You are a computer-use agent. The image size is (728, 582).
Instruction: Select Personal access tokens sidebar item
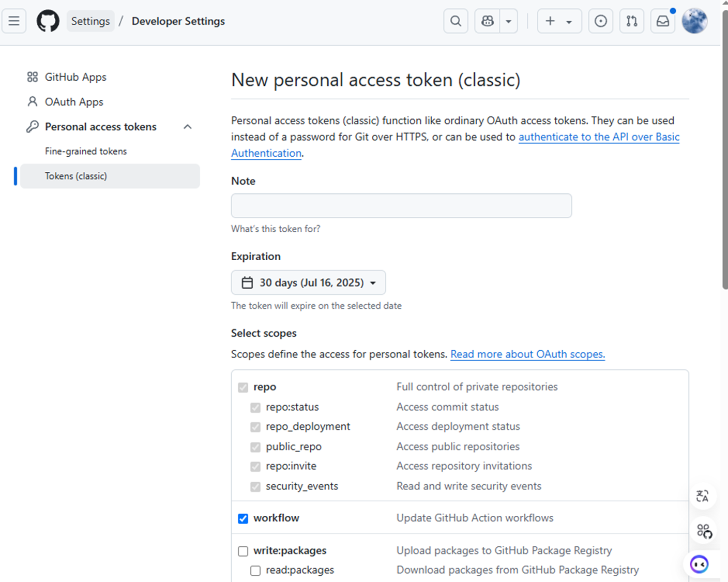101,127
